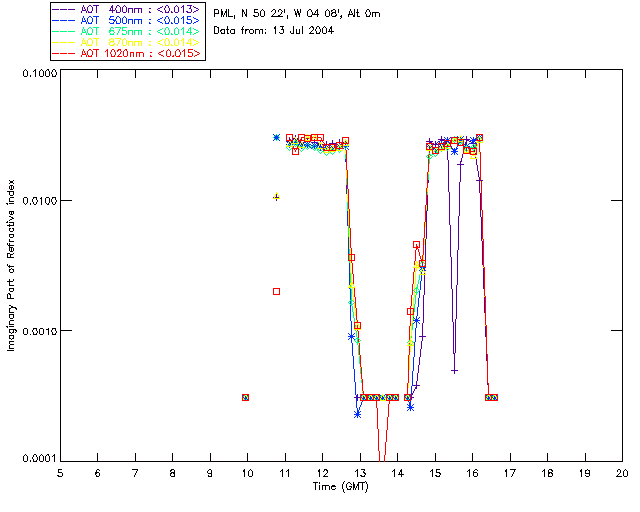Image resolution: width=640 pixels, height=512 pixels.
Task: Click the 0.0010 y-axis label
Action: point(39,331)
